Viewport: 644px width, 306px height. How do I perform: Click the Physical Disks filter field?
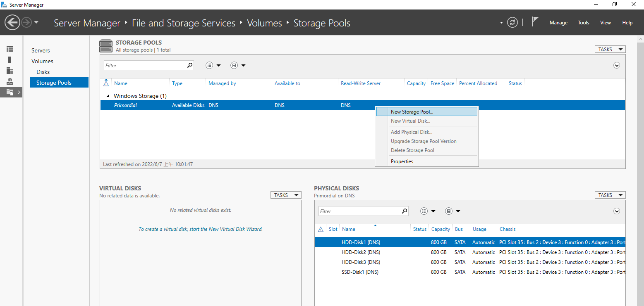(359, 211)
